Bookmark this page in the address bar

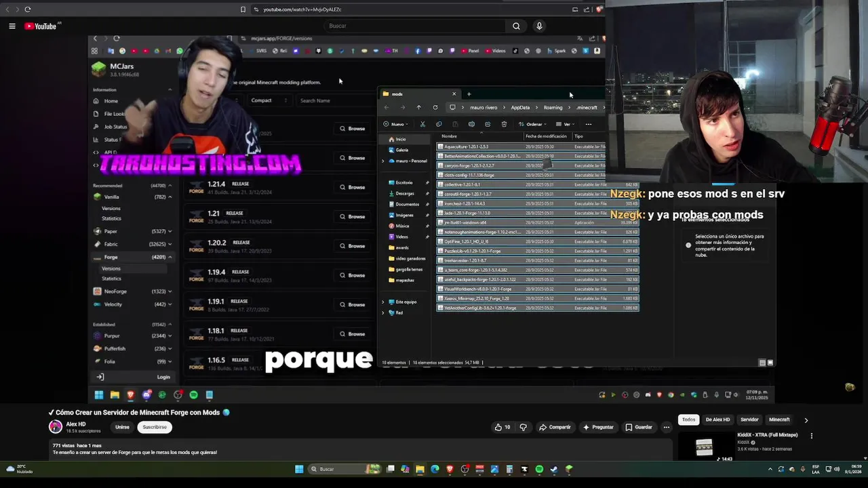243,9
